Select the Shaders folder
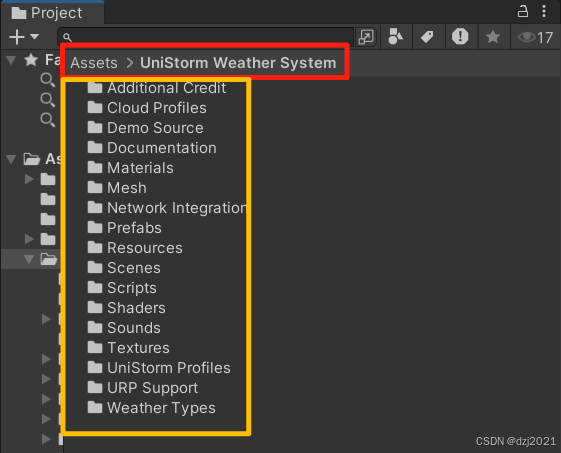561x453 pixels. [x=126, y=308]
